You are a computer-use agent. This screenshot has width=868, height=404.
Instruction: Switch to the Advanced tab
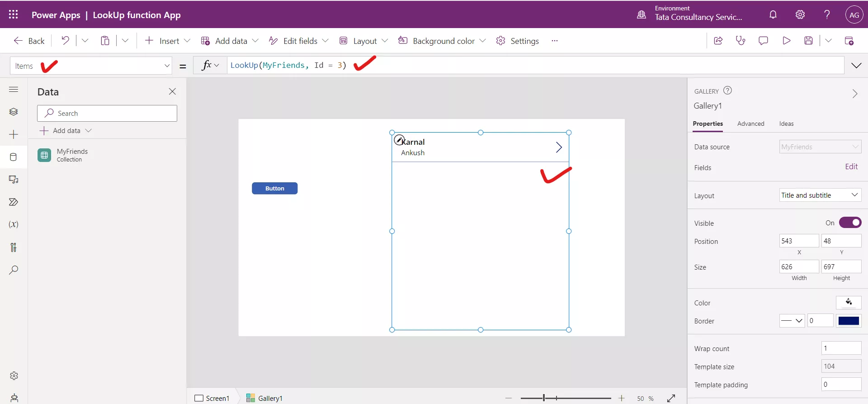coord(750,124)
